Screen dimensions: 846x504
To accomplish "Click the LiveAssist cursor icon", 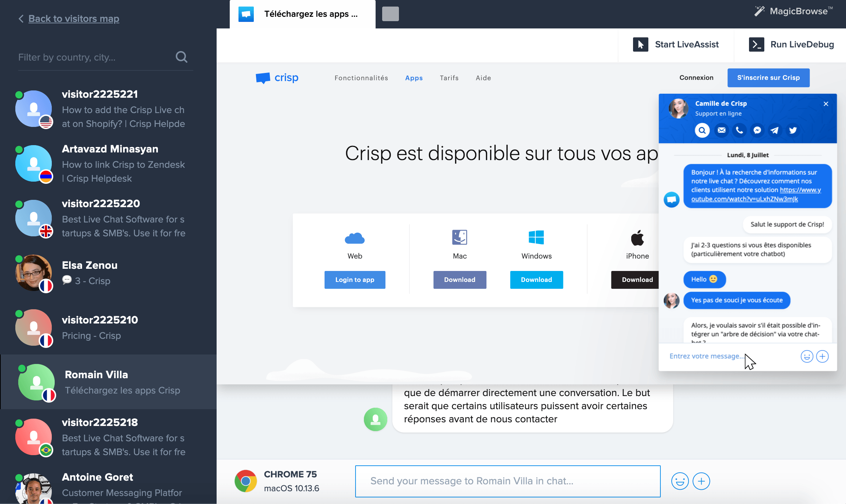I will [x=640, y=44].
